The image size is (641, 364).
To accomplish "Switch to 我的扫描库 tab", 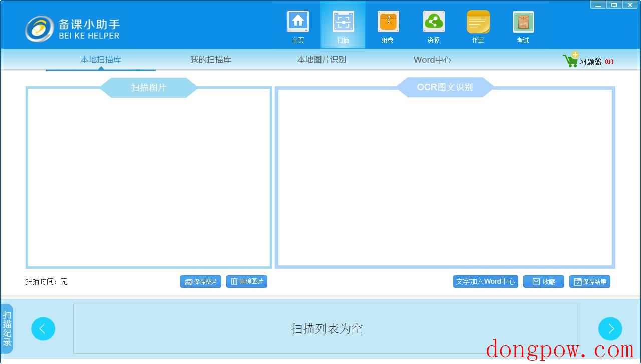I will pos(211,60).
